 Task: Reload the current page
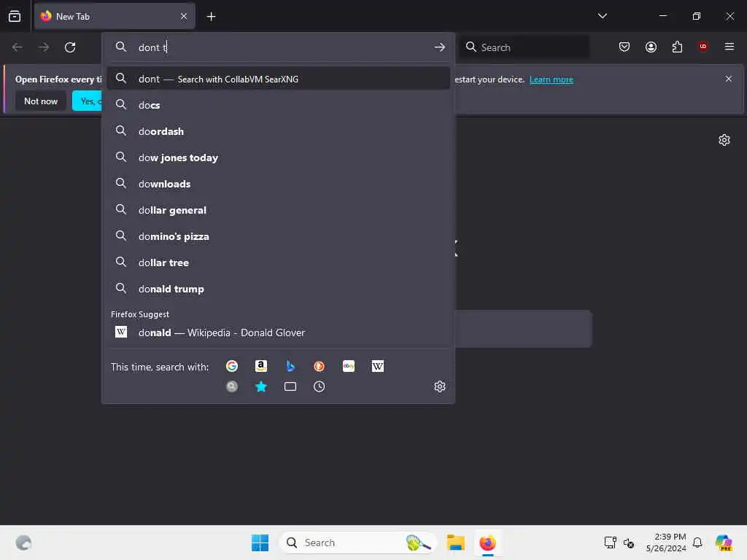point(70,47)
